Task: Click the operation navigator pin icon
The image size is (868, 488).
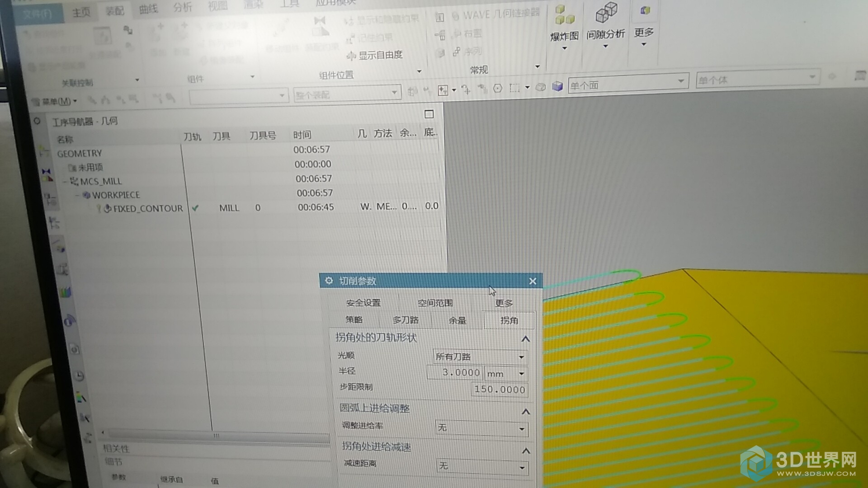Action: [37, 121]
